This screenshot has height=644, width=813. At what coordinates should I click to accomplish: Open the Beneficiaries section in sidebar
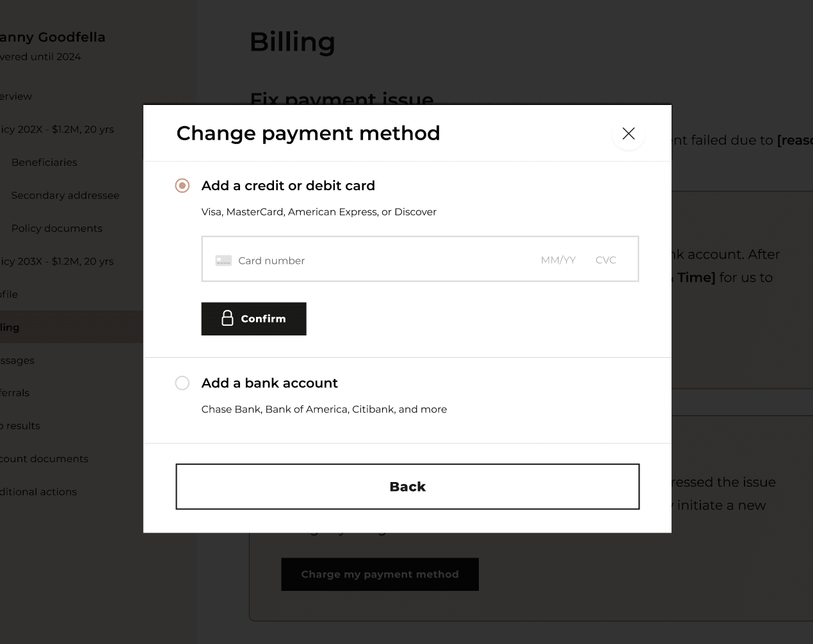pyautogui.click(x=44, y=162)
